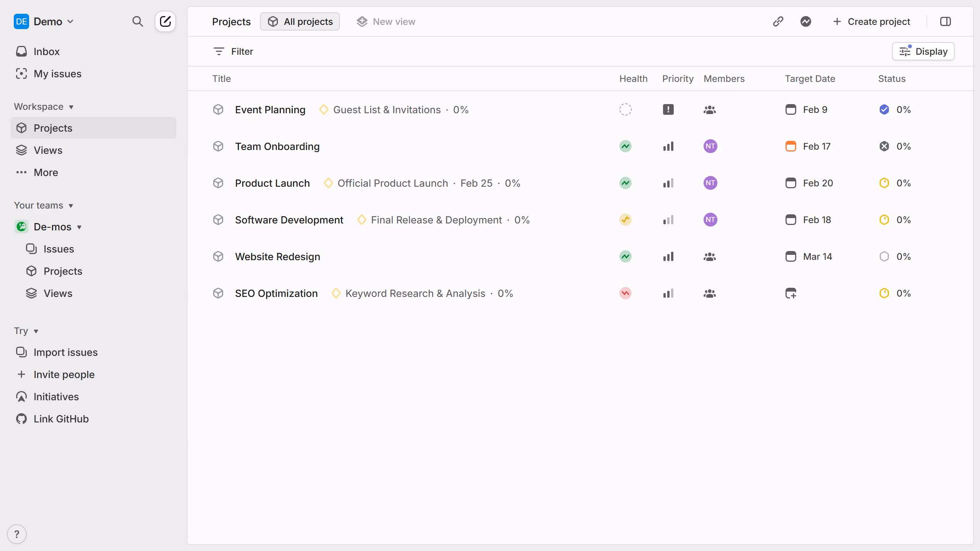
Task: Click the Website Redesign on-track health icon
Action: 626,256
